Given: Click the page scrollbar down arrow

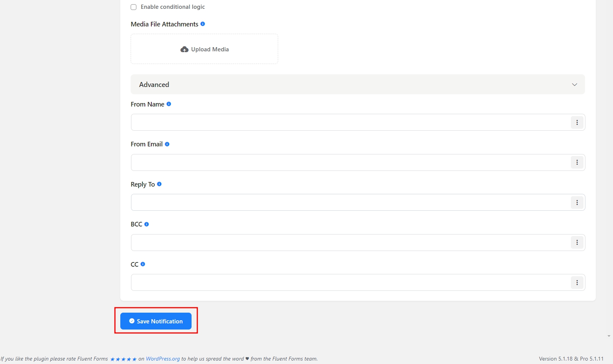Looking at the screenshot, I should 609,336.
